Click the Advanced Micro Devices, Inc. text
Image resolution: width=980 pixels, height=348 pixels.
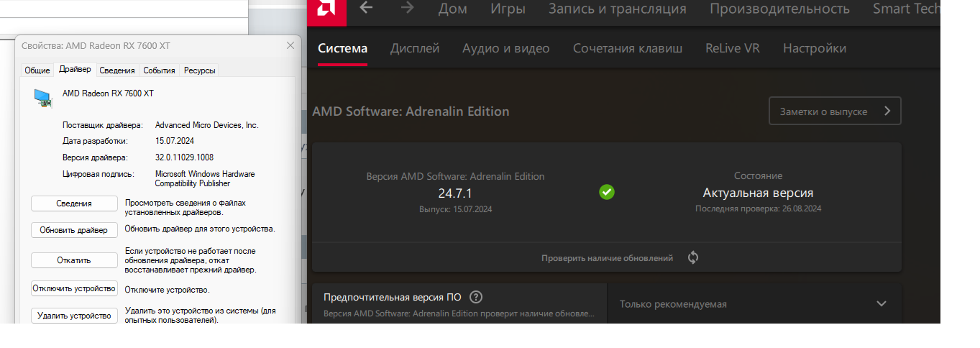(206, 125)
